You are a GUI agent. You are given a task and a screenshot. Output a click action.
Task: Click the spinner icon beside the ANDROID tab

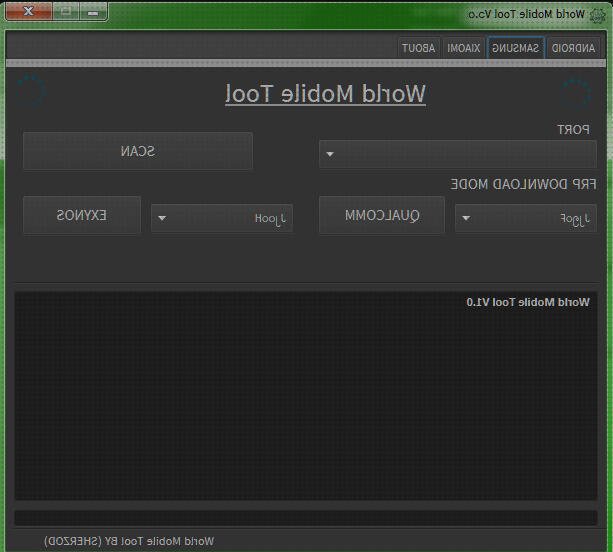click(x=575, y=92)
